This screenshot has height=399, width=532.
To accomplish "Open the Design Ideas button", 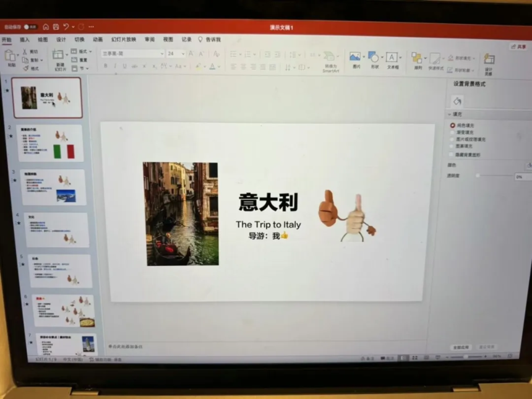I will point(489,64).
